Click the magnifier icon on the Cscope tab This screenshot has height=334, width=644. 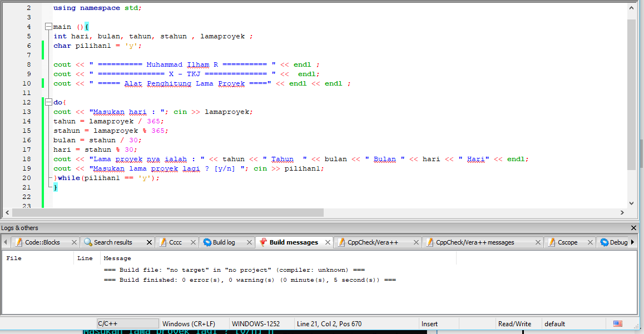click(551, 242)
